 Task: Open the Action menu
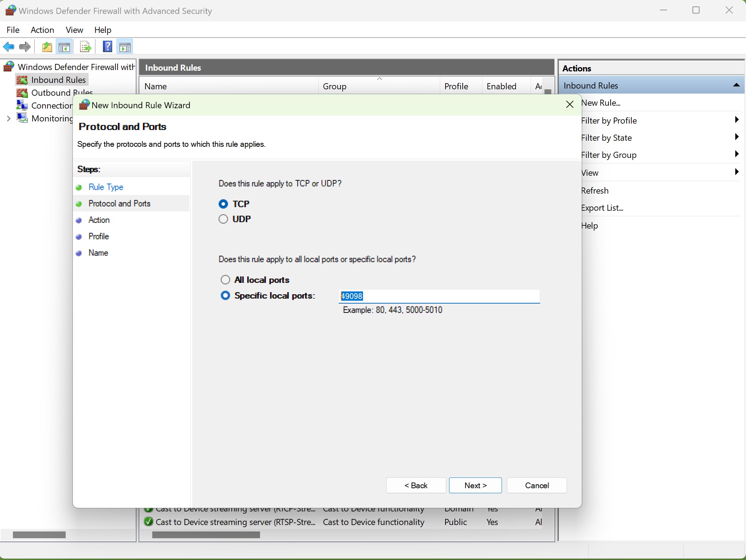click(43, 30)
